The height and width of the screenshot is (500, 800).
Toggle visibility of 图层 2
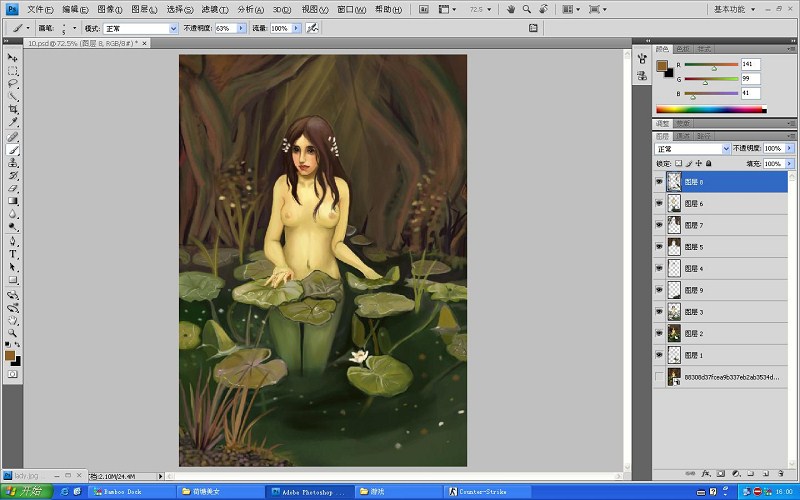[x=658, y=333]
